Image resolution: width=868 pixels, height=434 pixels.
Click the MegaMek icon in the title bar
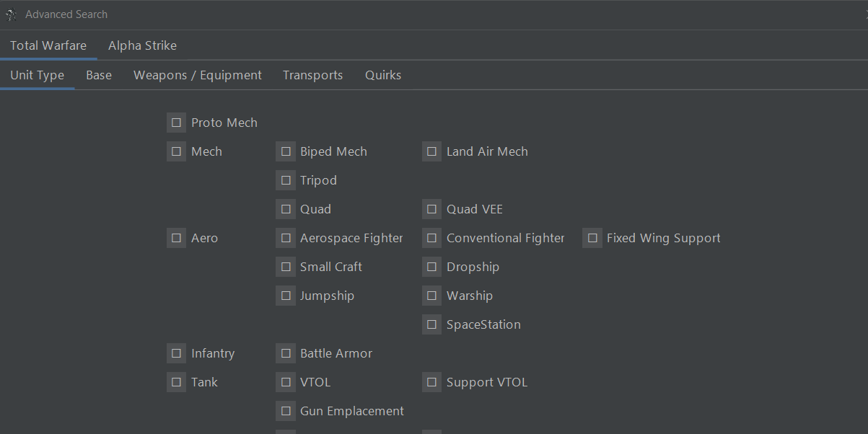coord(11,14)
